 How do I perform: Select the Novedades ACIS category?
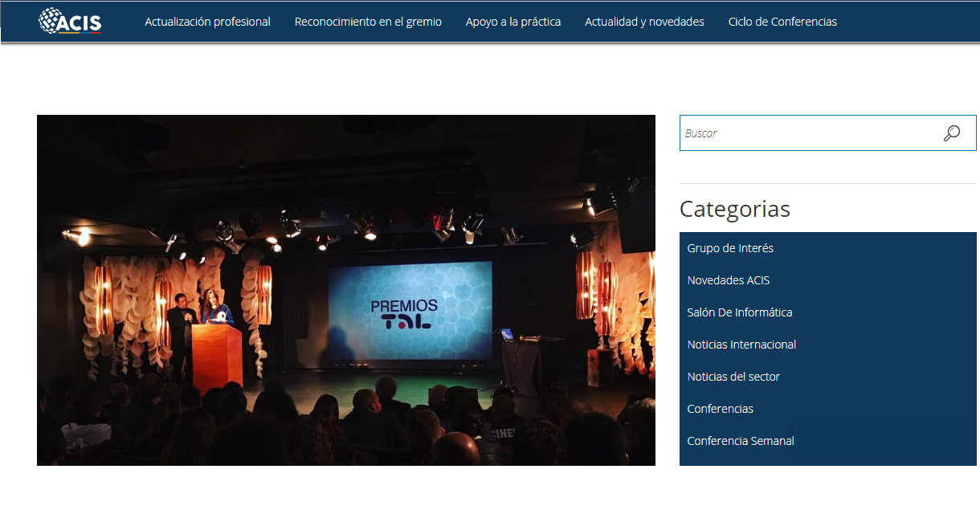pos(729,280)
